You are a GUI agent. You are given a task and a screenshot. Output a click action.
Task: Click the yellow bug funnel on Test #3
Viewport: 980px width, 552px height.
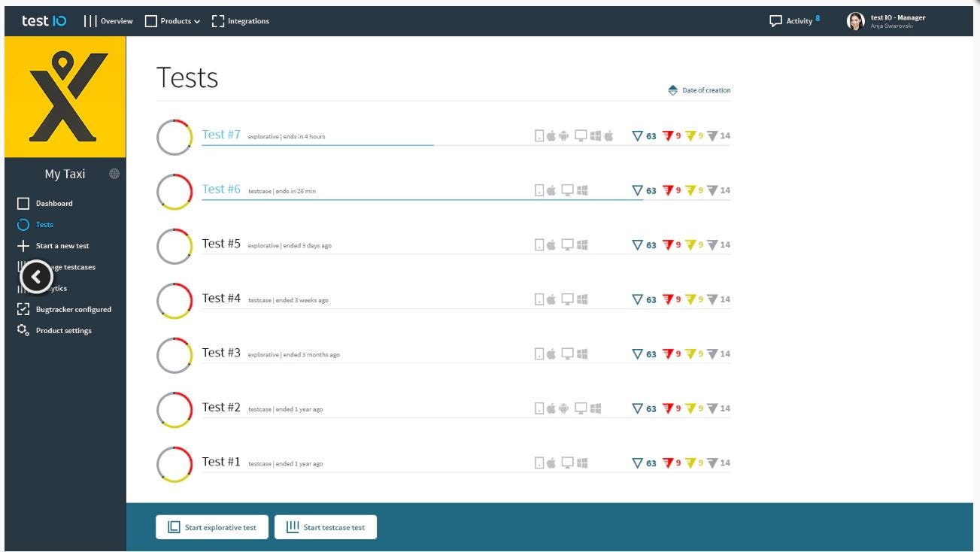point(691,353)
